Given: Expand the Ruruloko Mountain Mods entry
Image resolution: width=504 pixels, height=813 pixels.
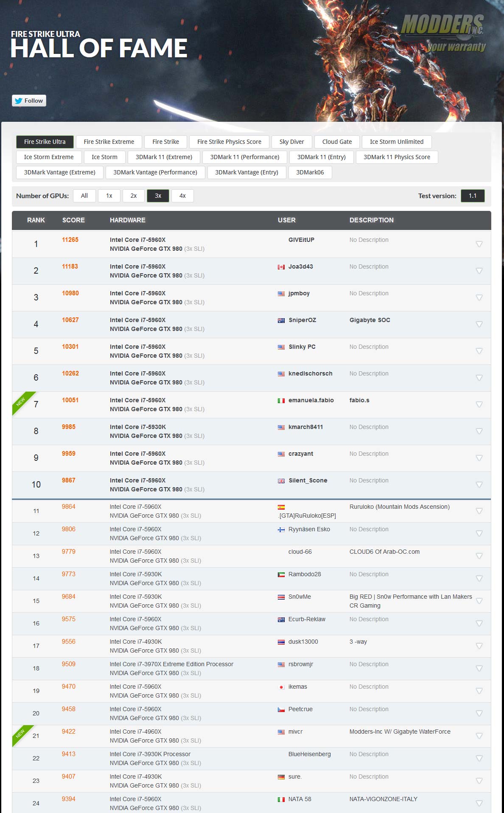Looking at the screenshot, I should (479, 511).
